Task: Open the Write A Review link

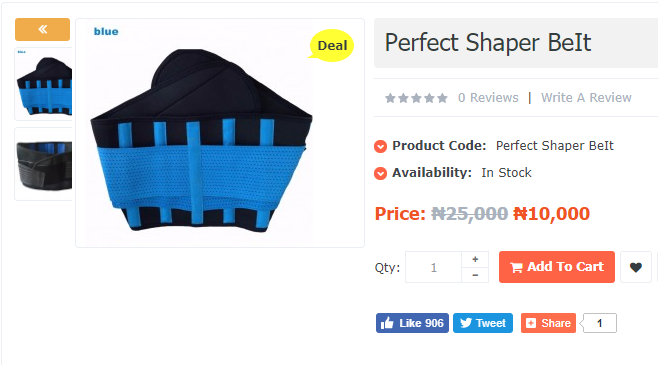Action: [x=586, y=98]
